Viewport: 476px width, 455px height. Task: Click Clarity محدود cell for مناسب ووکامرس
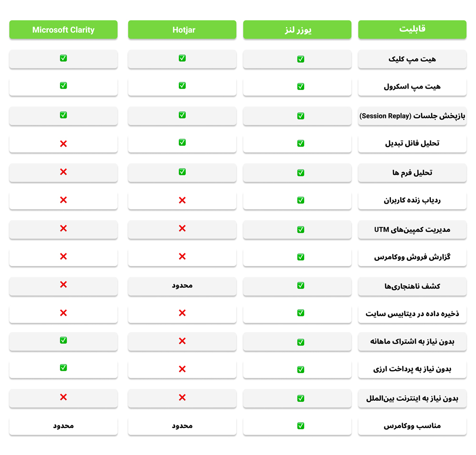coord(63,426)
